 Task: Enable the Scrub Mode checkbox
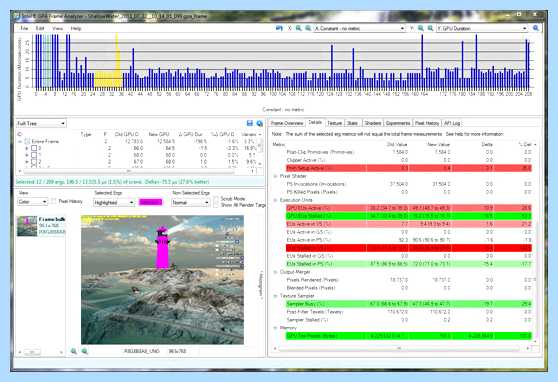pos(216,199)
